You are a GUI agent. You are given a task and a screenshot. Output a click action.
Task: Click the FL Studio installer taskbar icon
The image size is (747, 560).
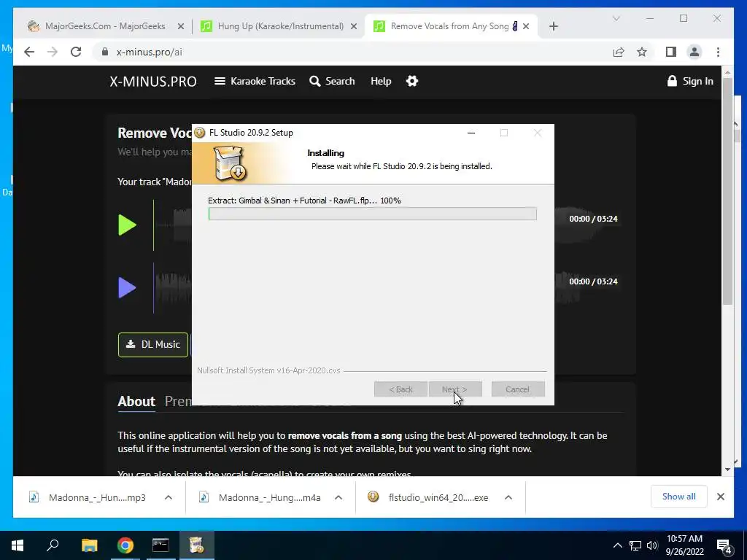point(196,545)
